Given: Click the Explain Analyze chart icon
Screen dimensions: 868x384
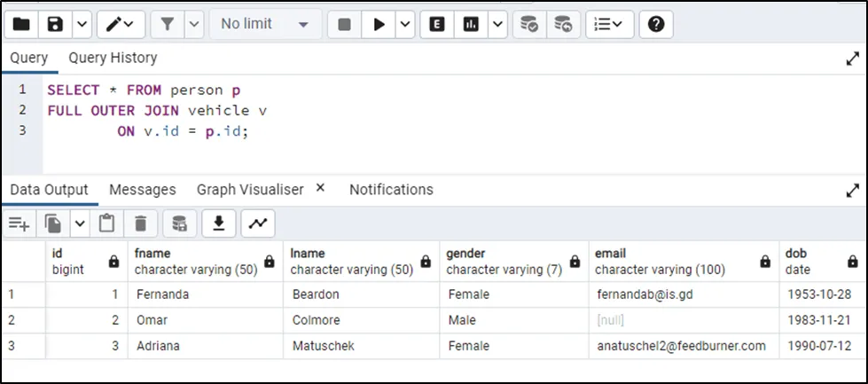Looking at the screenshot, I should point(472,24).
